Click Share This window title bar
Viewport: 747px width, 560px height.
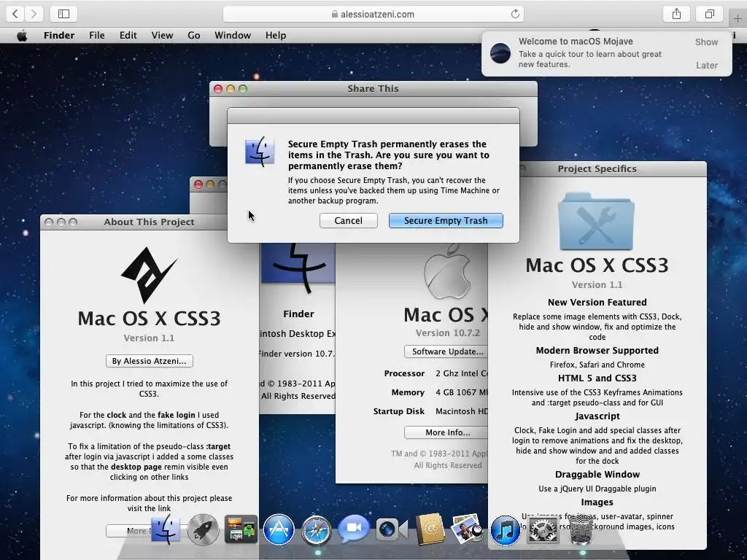pyautogui.click(x=373, y=88)
